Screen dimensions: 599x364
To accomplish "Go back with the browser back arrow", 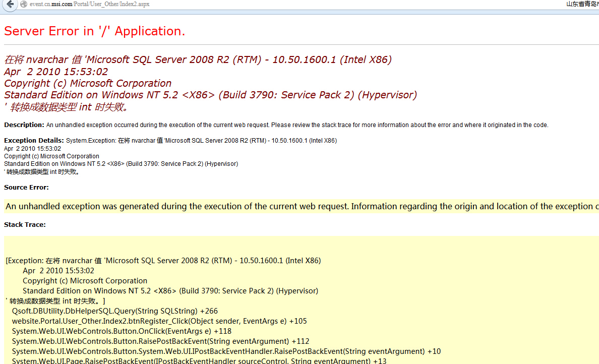I will coord(10,5).
